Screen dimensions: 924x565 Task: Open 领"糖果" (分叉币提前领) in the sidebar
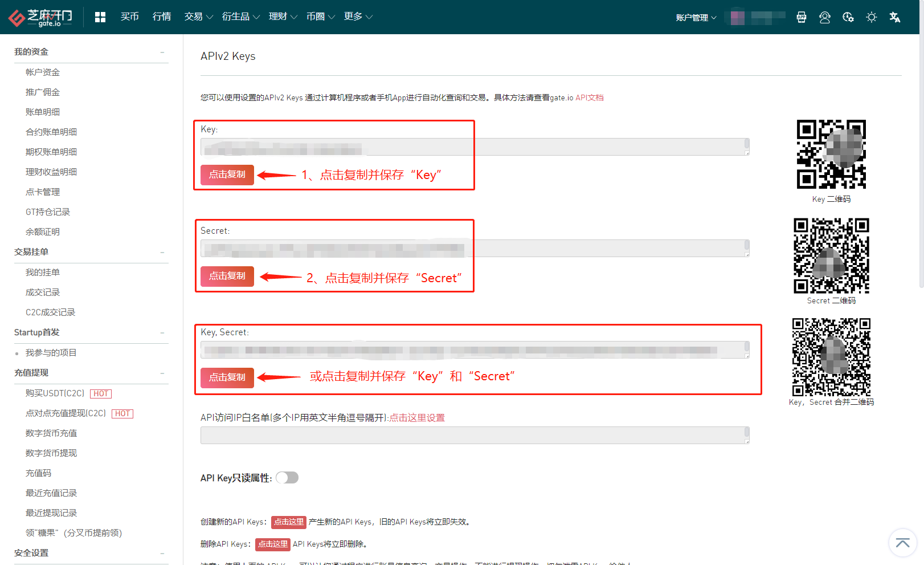(74, 533)
